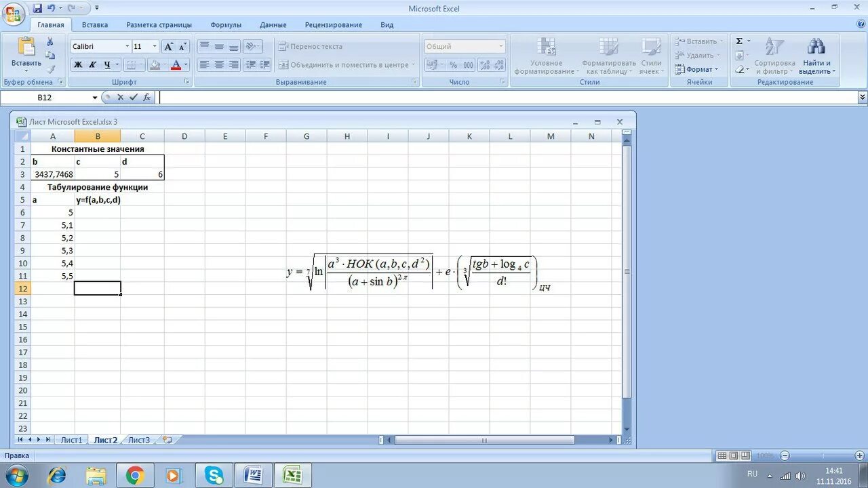The image size is (868, 488).
Task: Open Найти и выделить binoculars menu
Action: 816,56
